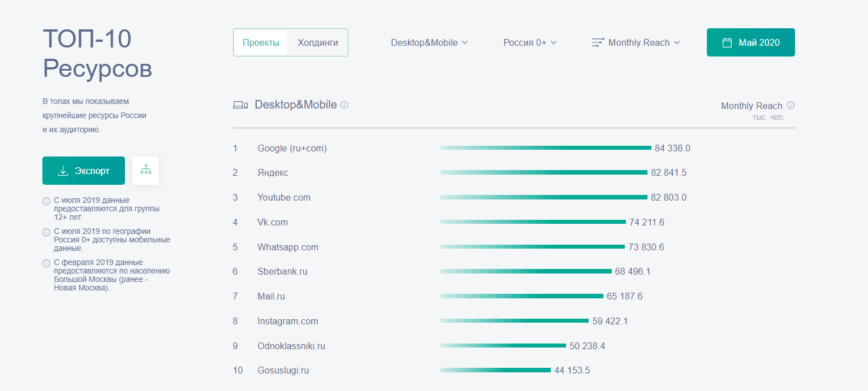868x391 pixels.
Task: Click info icon for Большая Москва note
Action: (x=46, y=263)
